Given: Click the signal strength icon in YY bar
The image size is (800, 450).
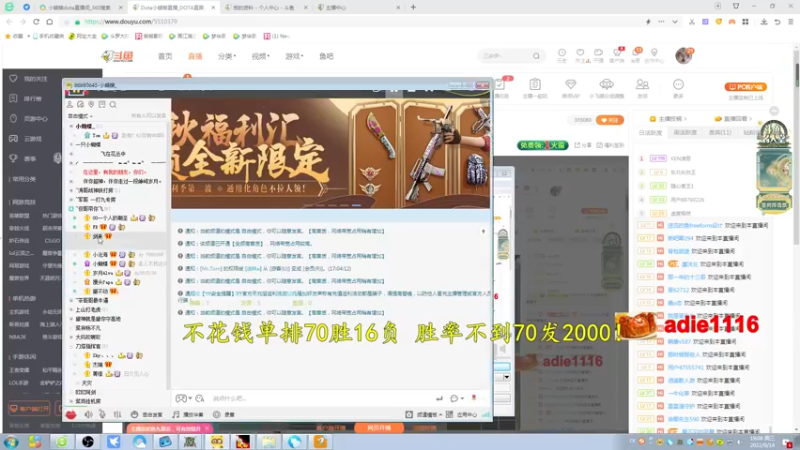Looking at the screenshot, I should 486,415.
